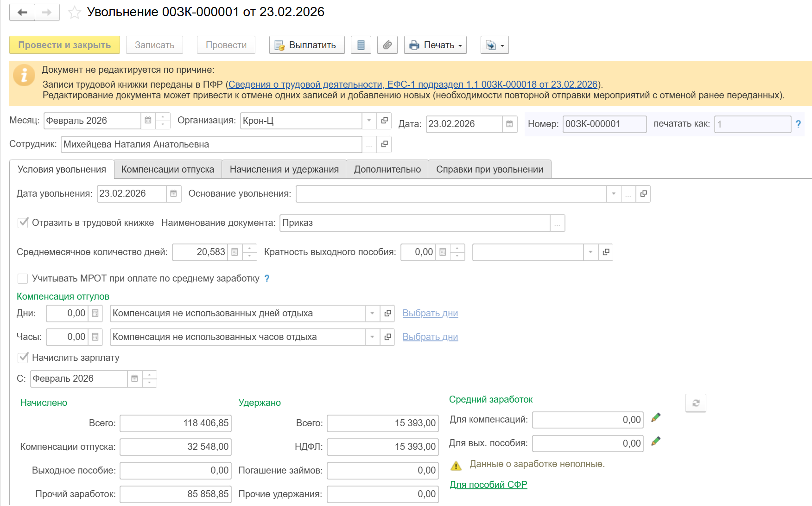Add document to favorites with star icon

pos(74,13)
